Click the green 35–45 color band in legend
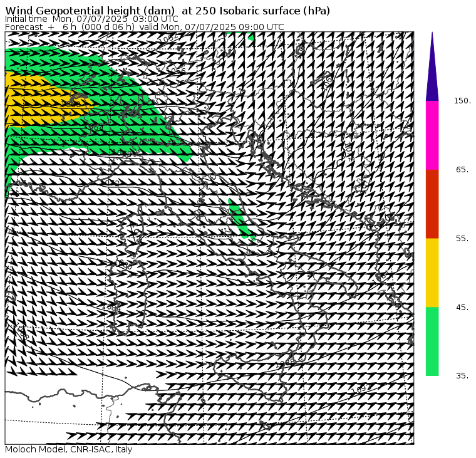 click(432, 341)
